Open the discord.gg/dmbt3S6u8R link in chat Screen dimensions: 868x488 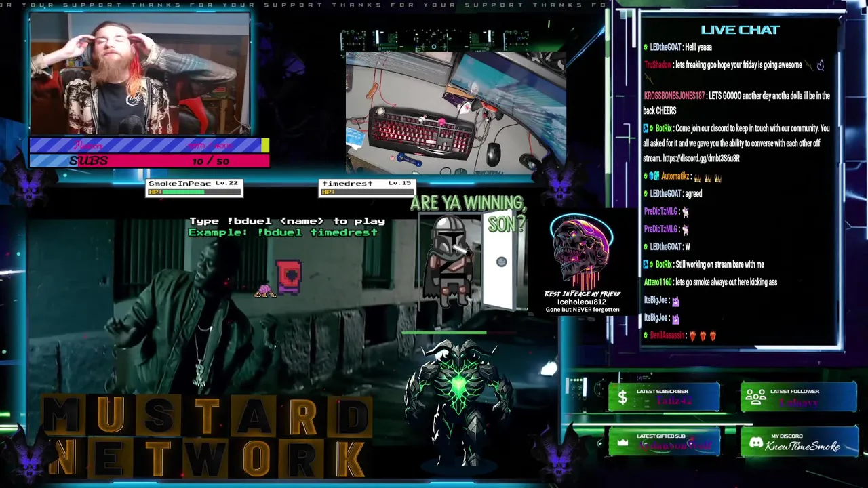[701, 159]
